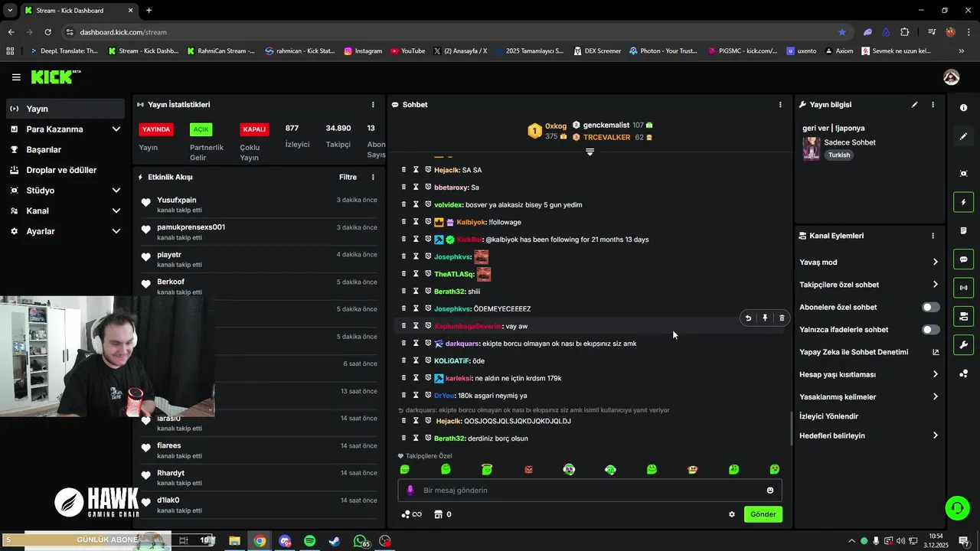980x551 pixels.
Task: Click the info icon in the right sidebar
Action: click(963, 108)
